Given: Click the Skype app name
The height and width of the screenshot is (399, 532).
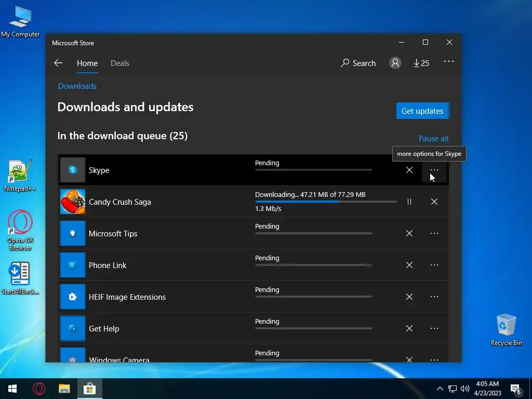Looking at the screenshot, I should click(x=99, y=170).
